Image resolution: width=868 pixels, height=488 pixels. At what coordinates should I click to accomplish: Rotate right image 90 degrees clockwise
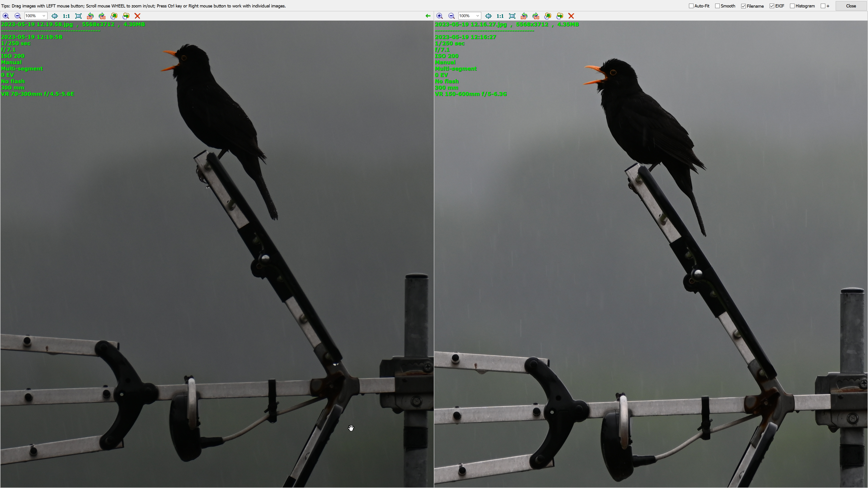coord(536,16)
